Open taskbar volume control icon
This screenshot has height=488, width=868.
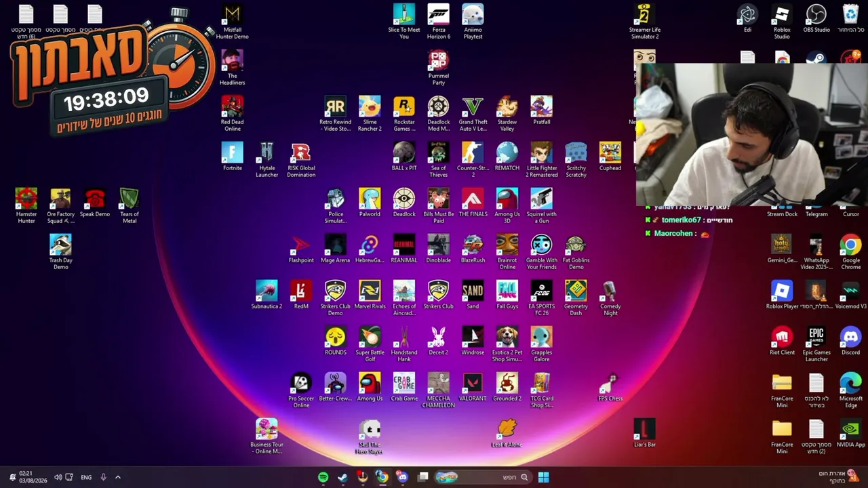(58, 477)
